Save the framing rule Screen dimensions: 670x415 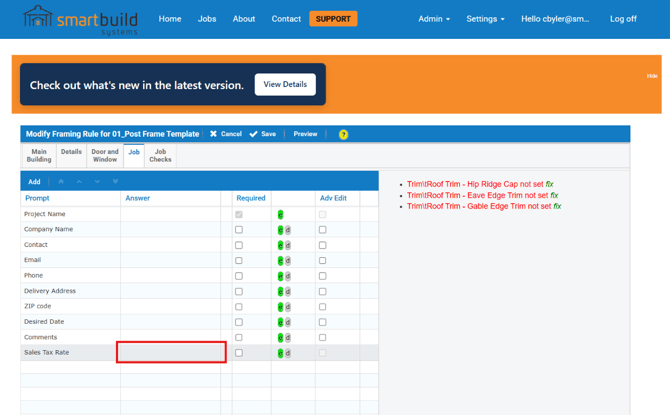(263, 134)
